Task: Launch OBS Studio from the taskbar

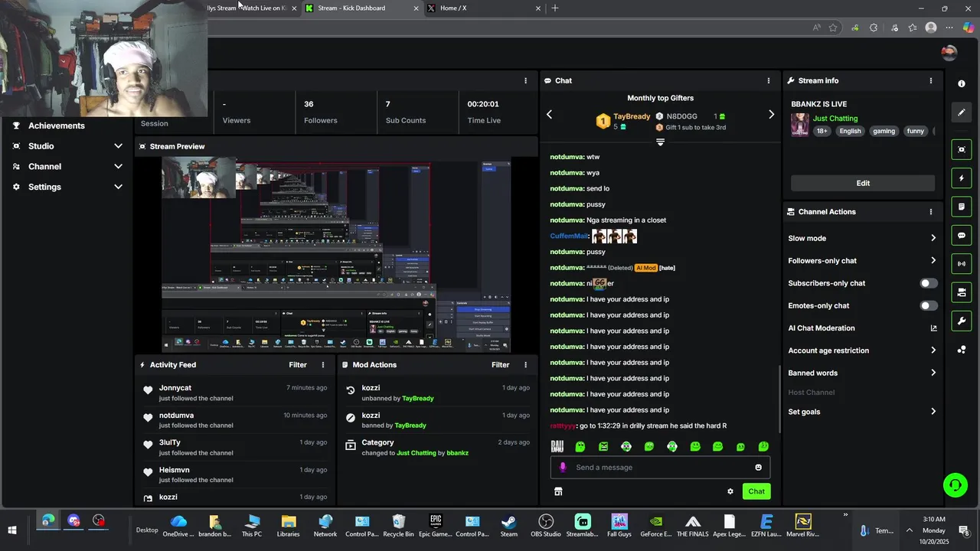Action: tap(546, 526)
